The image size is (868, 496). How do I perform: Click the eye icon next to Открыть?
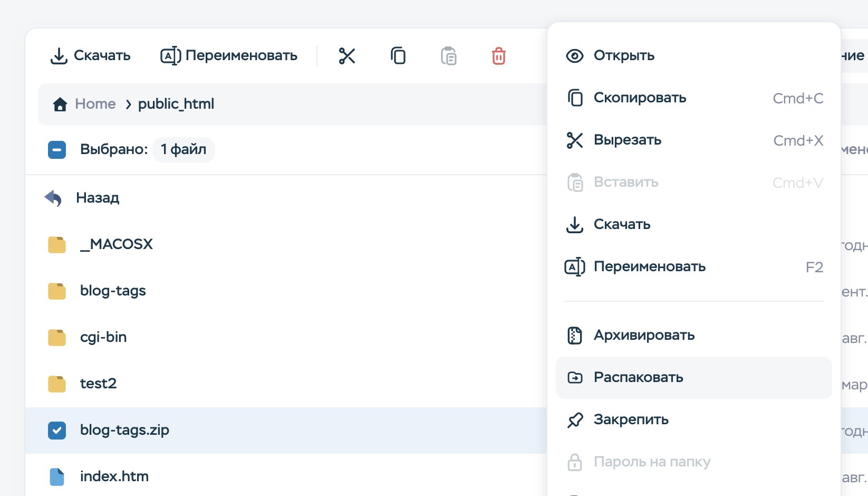[575, 56]
